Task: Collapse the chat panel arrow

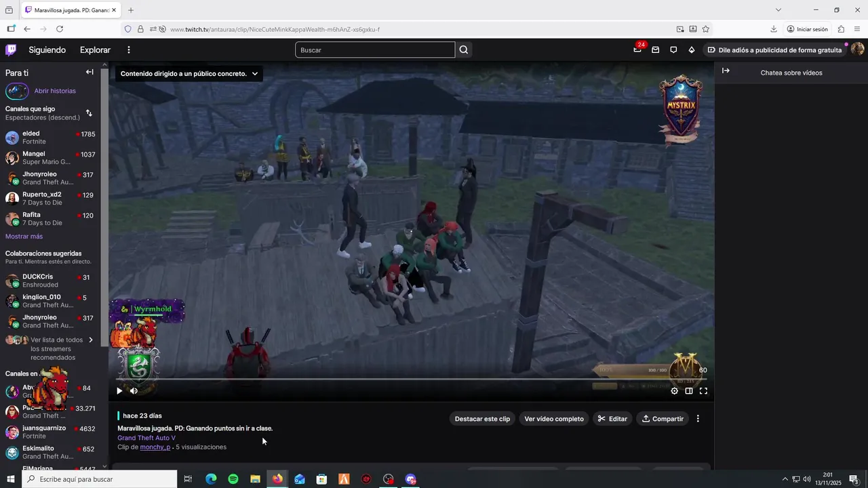Action: coord(726,71)
